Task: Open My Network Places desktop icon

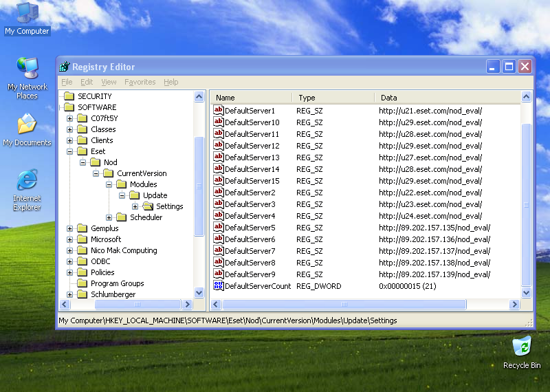Action: click(27, 78)
